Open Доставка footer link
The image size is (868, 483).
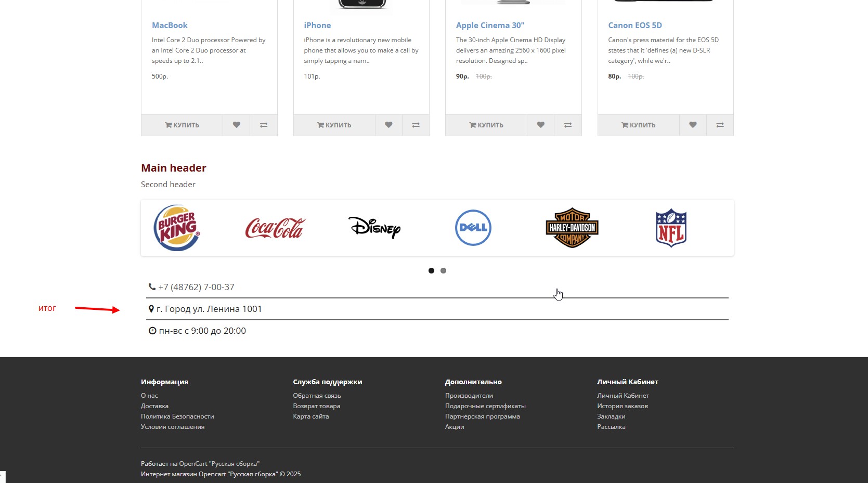click(154, 406)
